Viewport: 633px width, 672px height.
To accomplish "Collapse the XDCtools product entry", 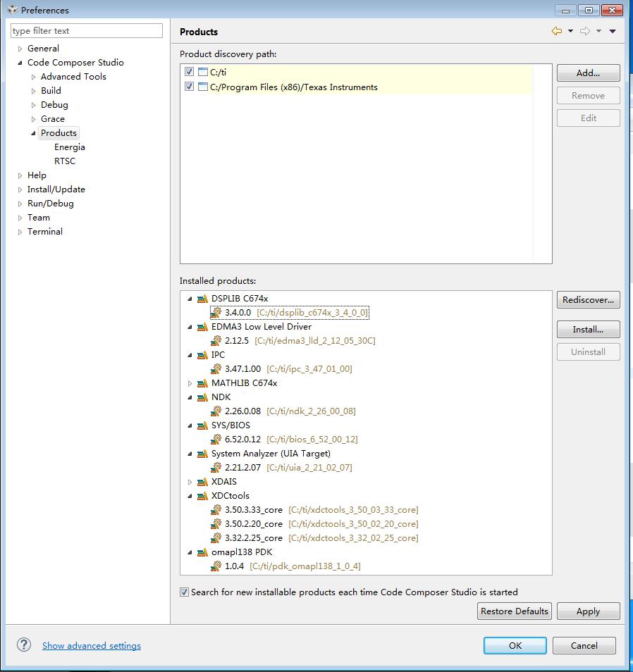I will click(190, 497).
